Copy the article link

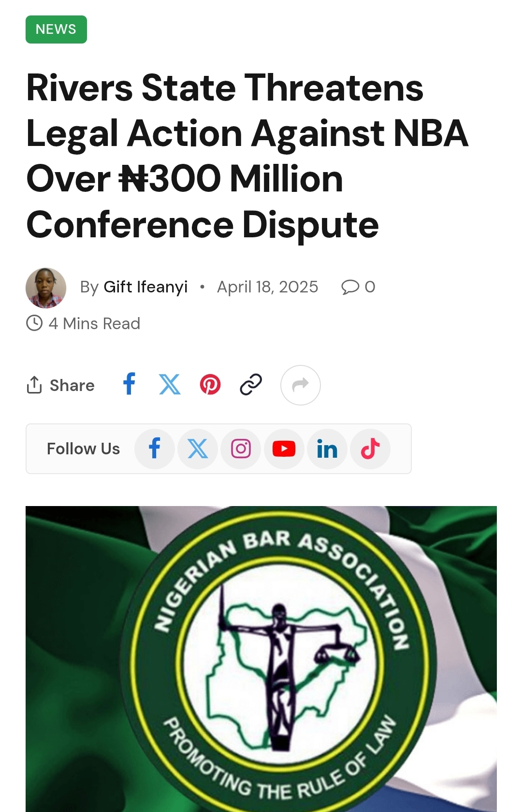click(x=251, y=385)
